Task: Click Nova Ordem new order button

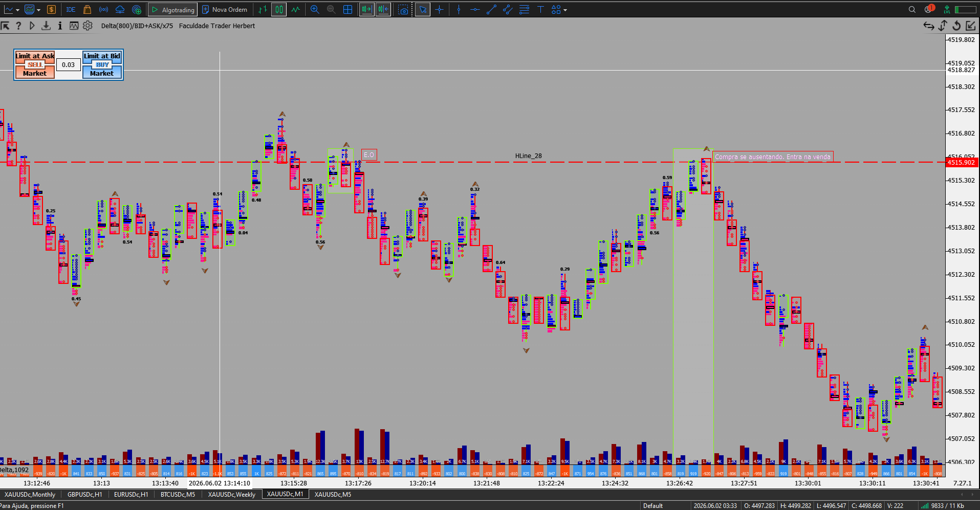Action: coord(225,10)
